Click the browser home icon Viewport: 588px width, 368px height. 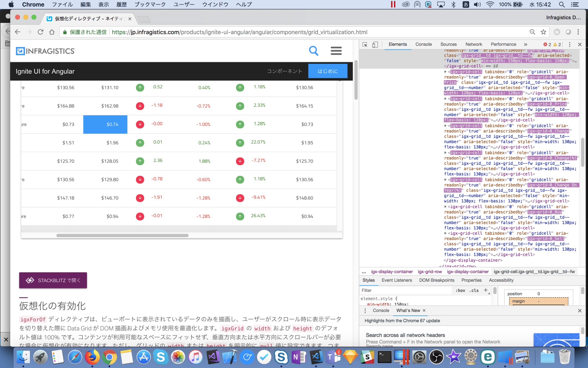(x=52, y=32)
